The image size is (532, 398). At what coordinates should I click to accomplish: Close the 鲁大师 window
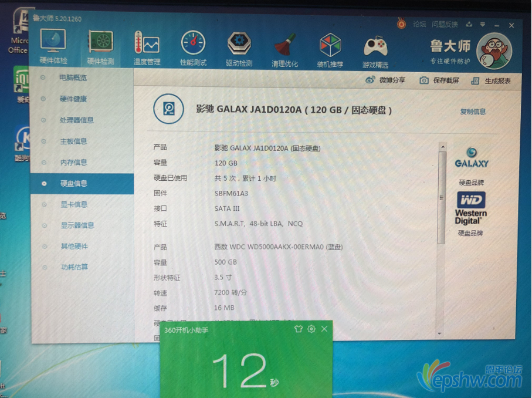[511, 25]
